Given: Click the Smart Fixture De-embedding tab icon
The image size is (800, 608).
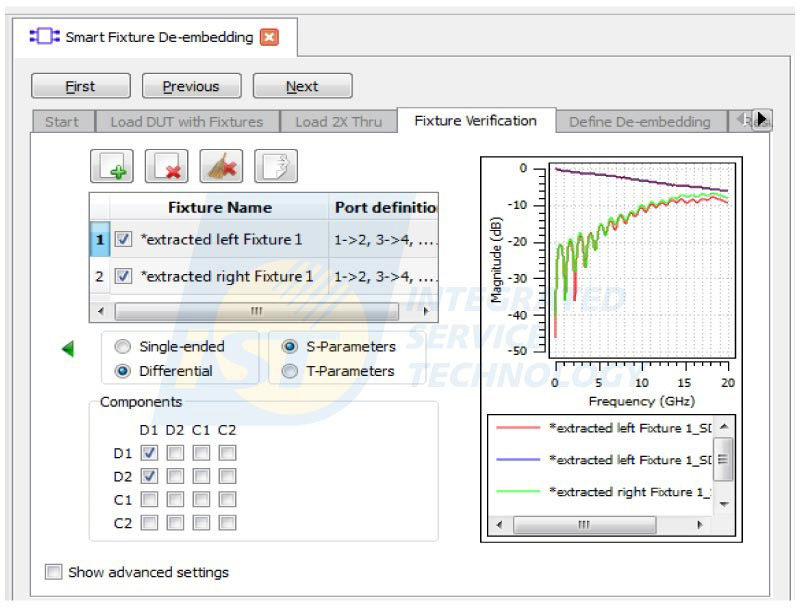Looking at the screenshot, I should point(44,36).
